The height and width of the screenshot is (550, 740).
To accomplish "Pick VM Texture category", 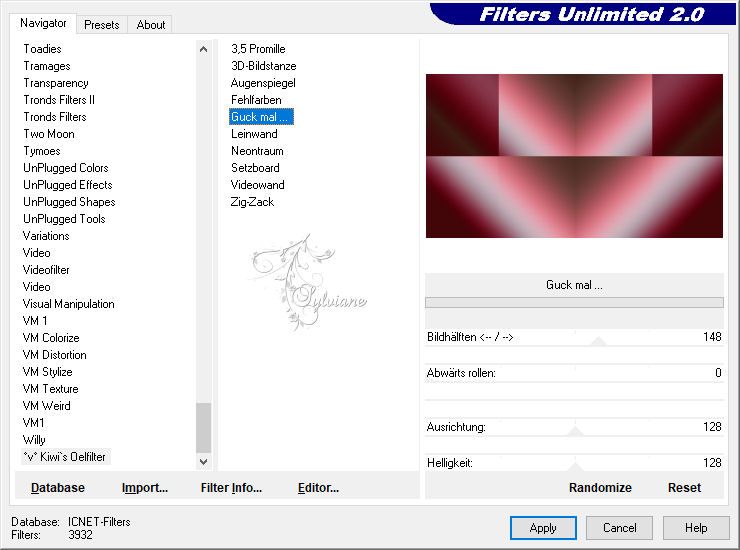I will point(50,389).
